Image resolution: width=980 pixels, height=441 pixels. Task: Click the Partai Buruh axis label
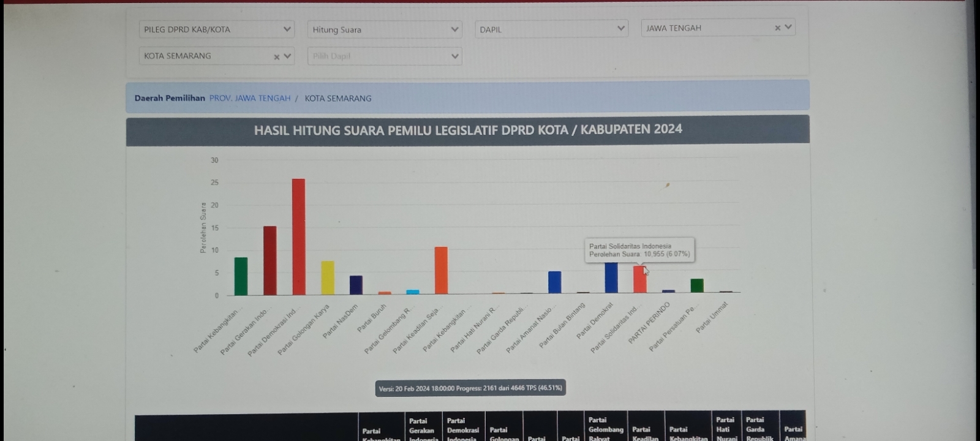(x=372, y=318)
